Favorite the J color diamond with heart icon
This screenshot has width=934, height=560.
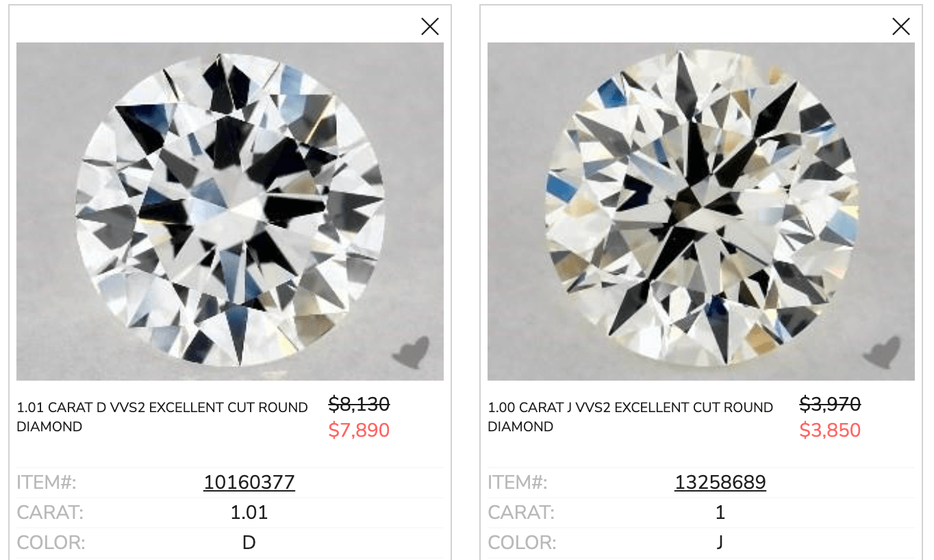(883, 352)
